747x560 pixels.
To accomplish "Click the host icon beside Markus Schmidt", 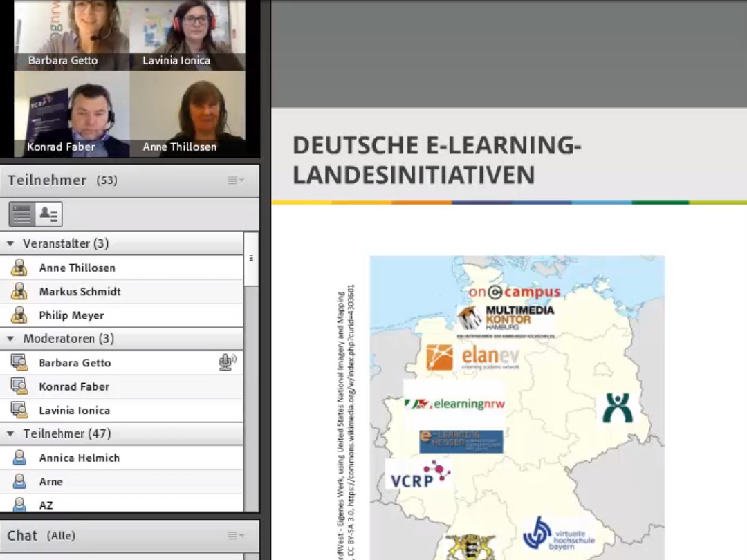I will pyautogui.click(x=19, y=292).
